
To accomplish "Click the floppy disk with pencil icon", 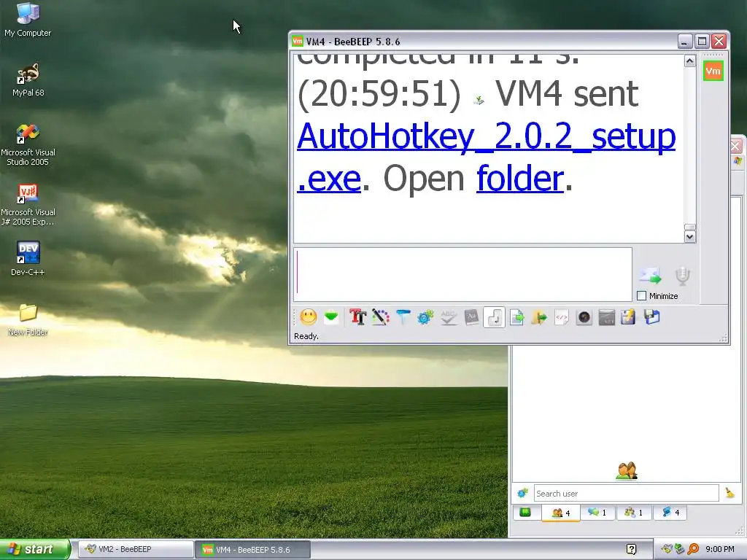I will tap(628, 317).
